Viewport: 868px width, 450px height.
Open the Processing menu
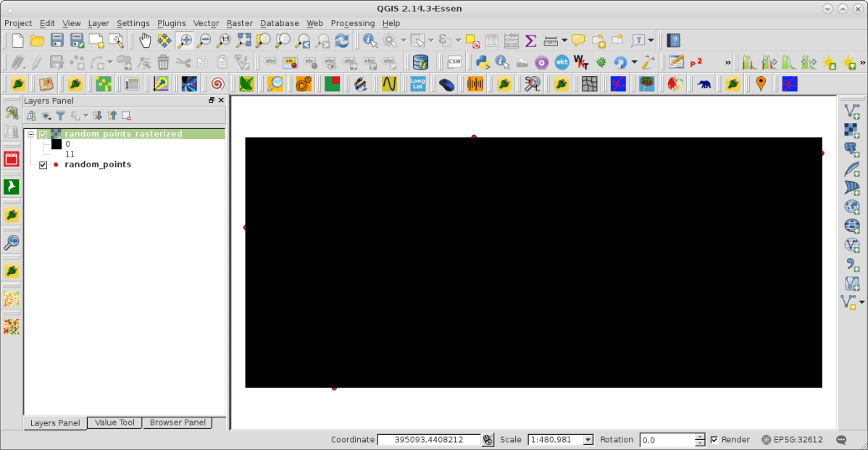point(353,23)
